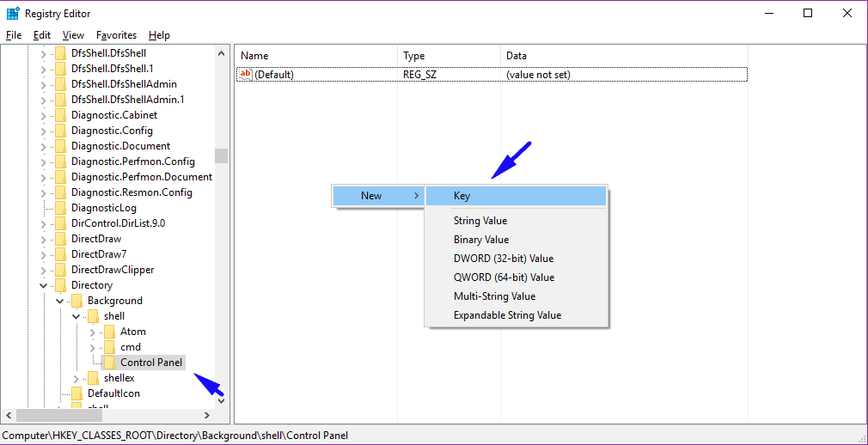Click the cmd key folder icon
The height and width of the screenshot is (445, 868).
click(x=109, y=347)
